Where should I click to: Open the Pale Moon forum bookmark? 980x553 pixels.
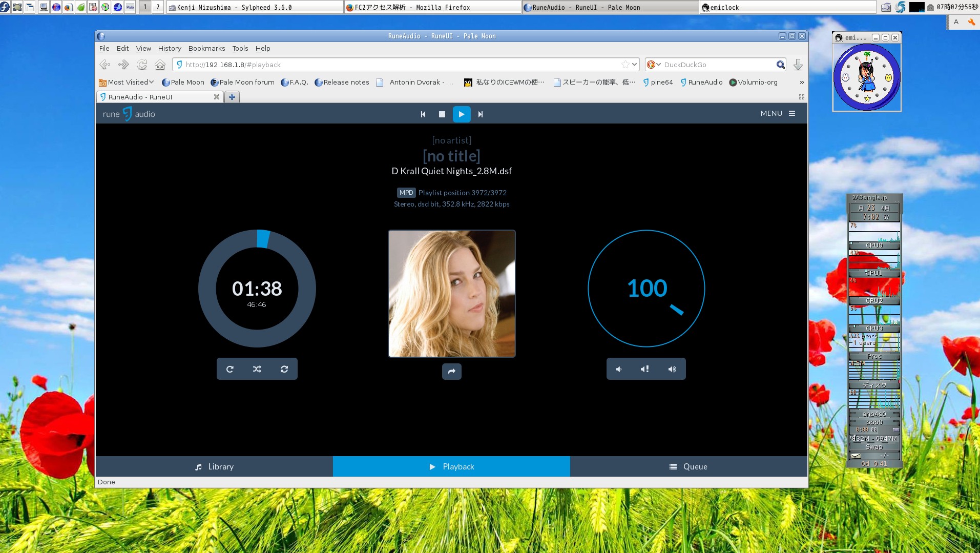pos(242,82)
